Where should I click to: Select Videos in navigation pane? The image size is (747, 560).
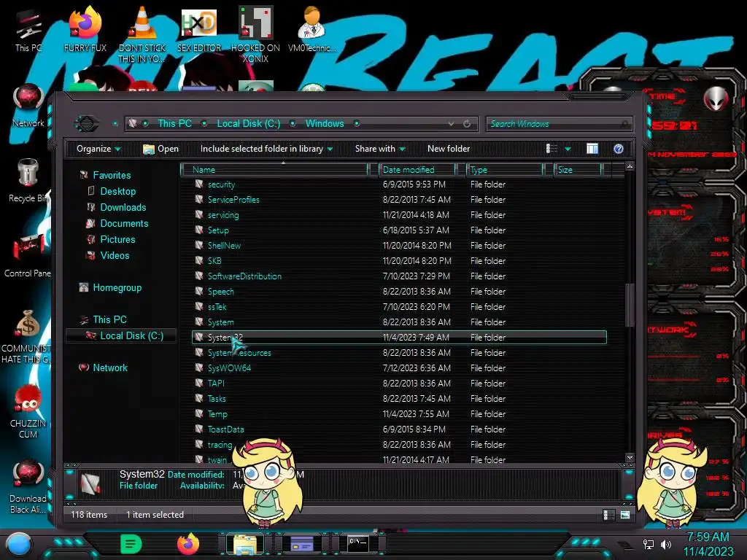click(x=115, y=256)
